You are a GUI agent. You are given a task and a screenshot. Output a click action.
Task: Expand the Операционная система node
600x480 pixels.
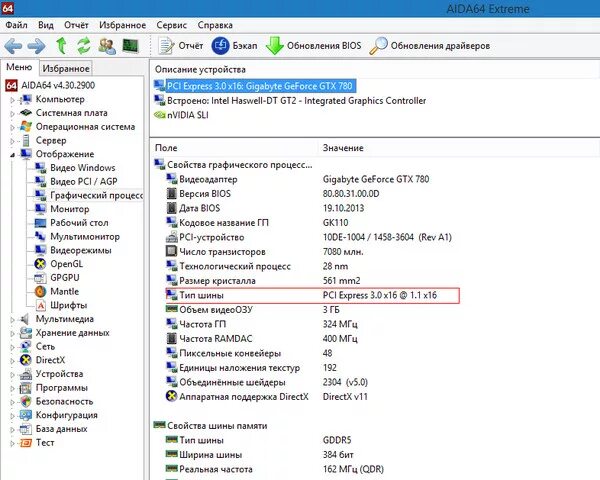tap(12, 127)
